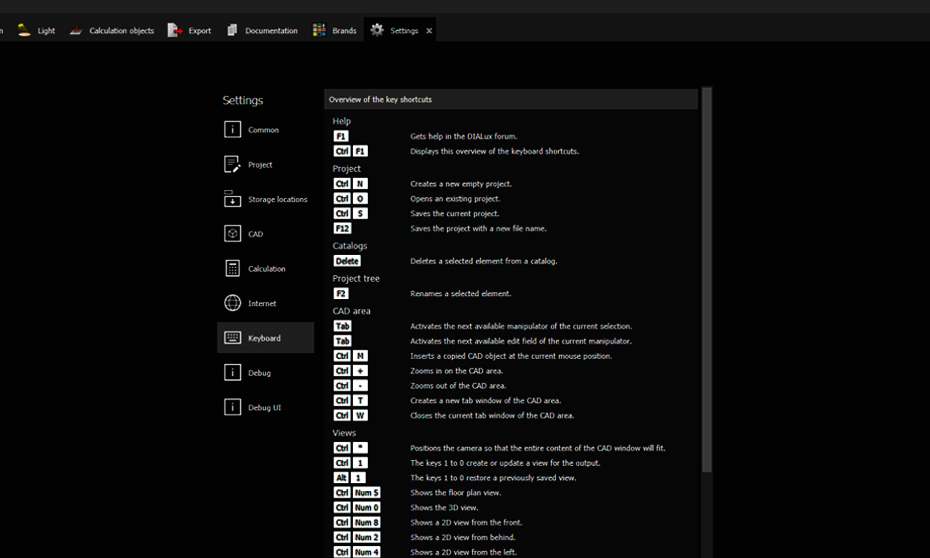
Task: Click the Internet settings label
Action: point(262,304)
